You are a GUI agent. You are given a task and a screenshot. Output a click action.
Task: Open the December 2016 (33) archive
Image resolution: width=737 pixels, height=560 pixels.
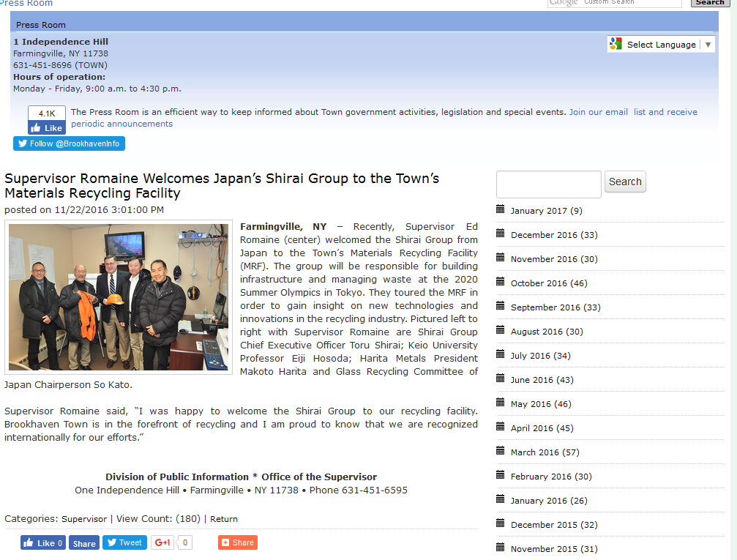[554, 235]
